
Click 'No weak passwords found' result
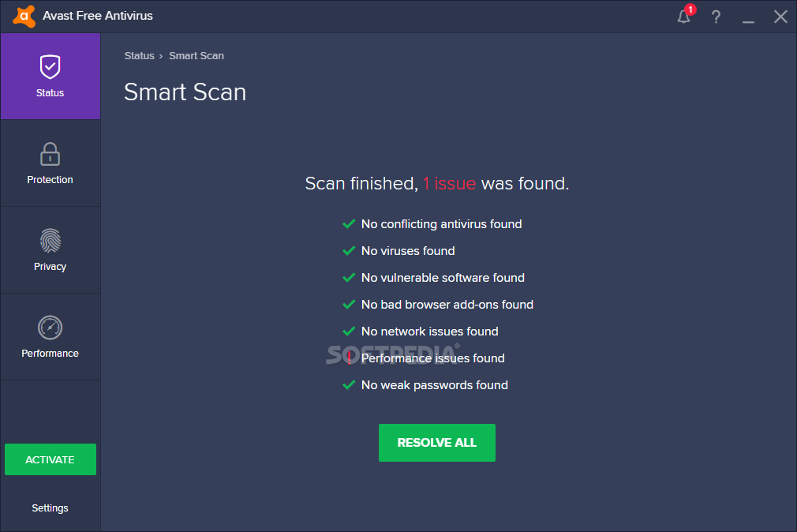435,385
